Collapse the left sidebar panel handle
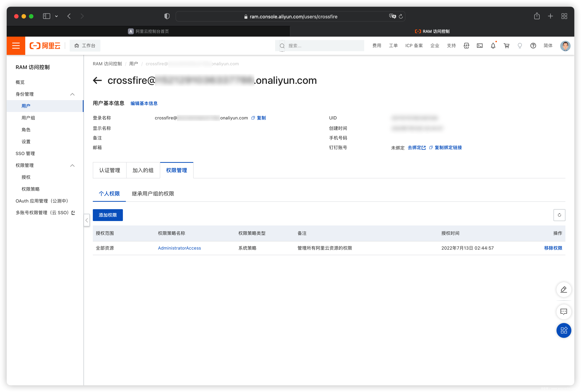The height and width of the screenshot is (392, 581). (87, 220)
